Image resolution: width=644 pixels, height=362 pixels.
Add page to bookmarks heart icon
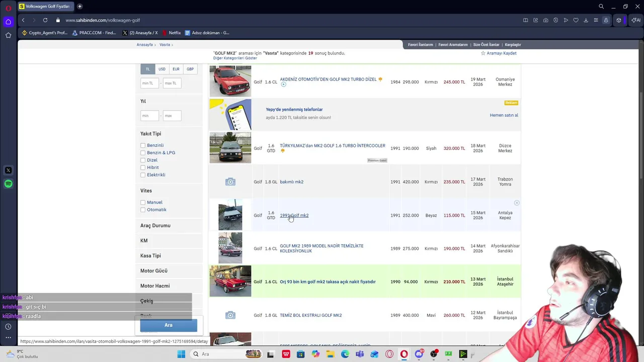(576, 20)
